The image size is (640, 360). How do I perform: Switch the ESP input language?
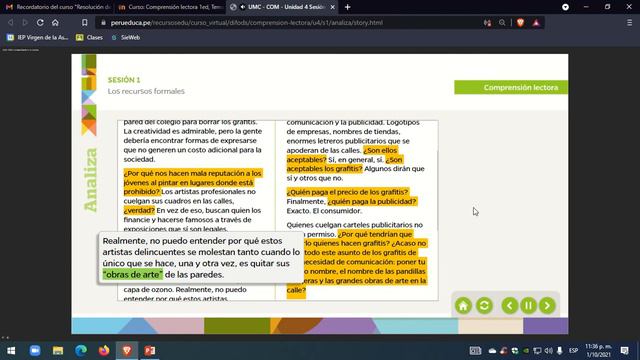pyautogui.click(x=573, y=351)
